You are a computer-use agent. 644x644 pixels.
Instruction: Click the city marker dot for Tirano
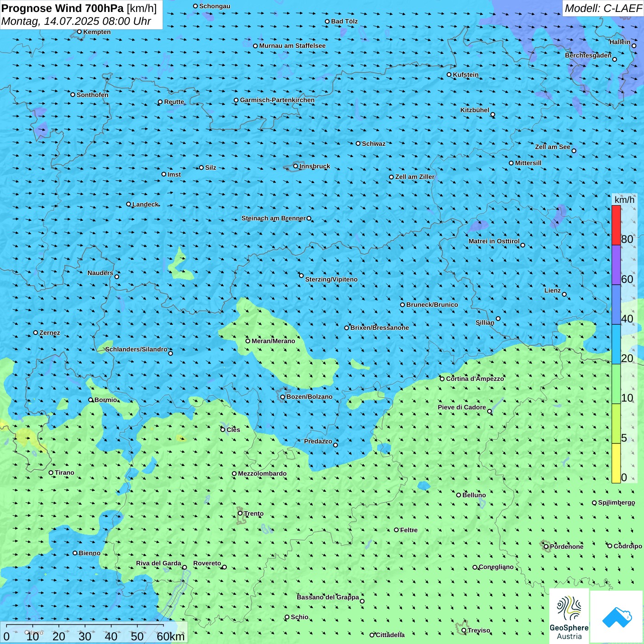51,472
